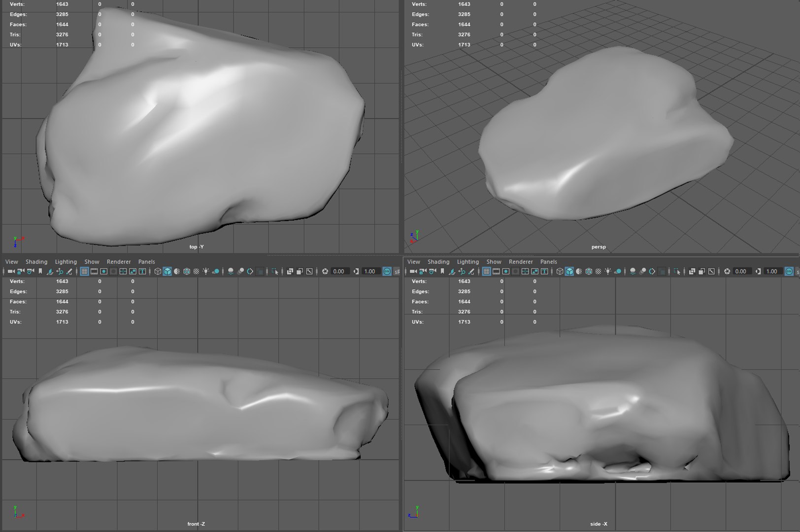The width and height of the screenshot is (800, 532).
Task: Click Gamma icon in side panel toolbar
Action: [758, 271]
